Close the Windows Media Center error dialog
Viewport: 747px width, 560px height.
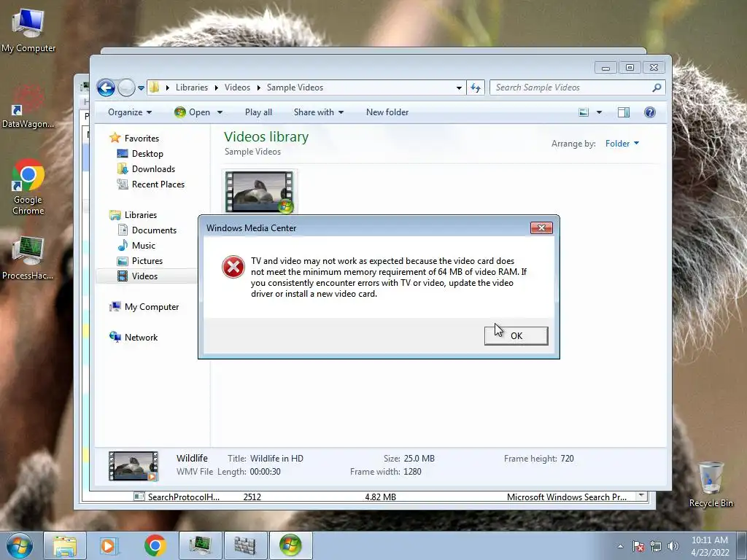click(542, 227)
